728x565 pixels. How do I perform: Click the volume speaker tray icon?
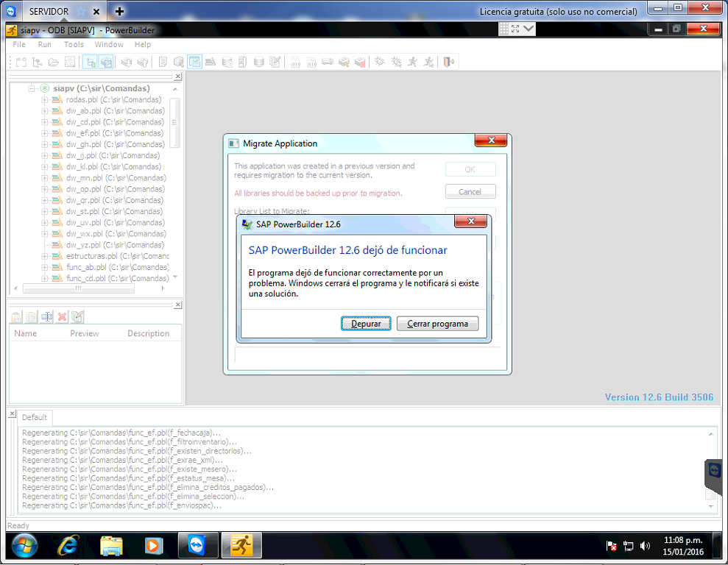click(x=645, y=546)
